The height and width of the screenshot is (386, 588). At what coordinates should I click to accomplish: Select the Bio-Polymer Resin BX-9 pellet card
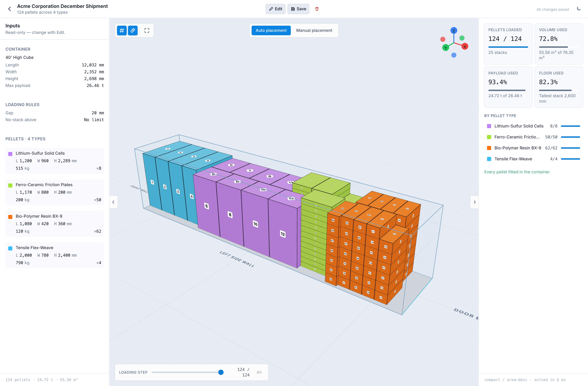pos(55,224)
